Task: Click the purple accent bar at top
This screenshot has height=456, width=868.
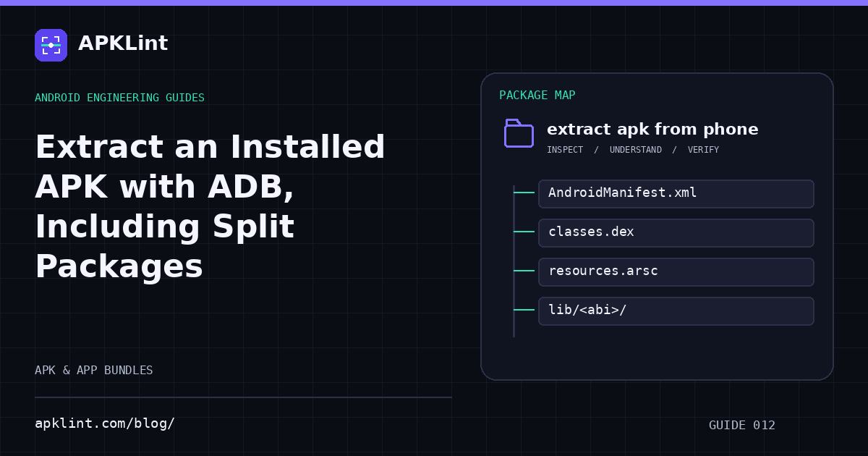Action: tap(434, 3)
